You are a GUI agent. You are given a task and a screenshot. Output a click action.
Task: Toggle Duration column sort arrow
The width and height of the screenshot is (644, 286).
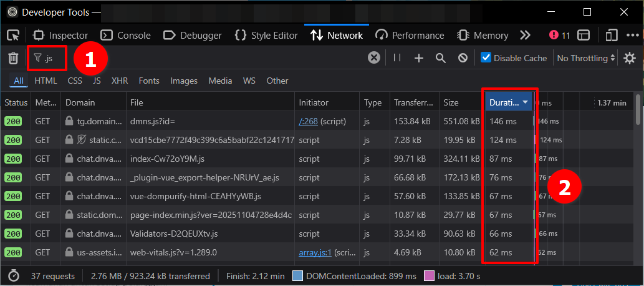pyautogui.click(x=526, y=103)
